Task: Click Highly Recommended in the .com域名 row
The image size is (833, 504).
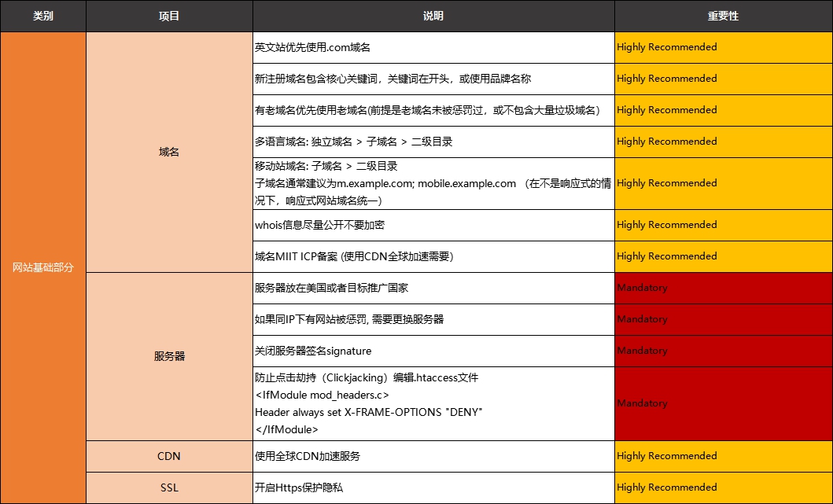Action: click(724, 48)
